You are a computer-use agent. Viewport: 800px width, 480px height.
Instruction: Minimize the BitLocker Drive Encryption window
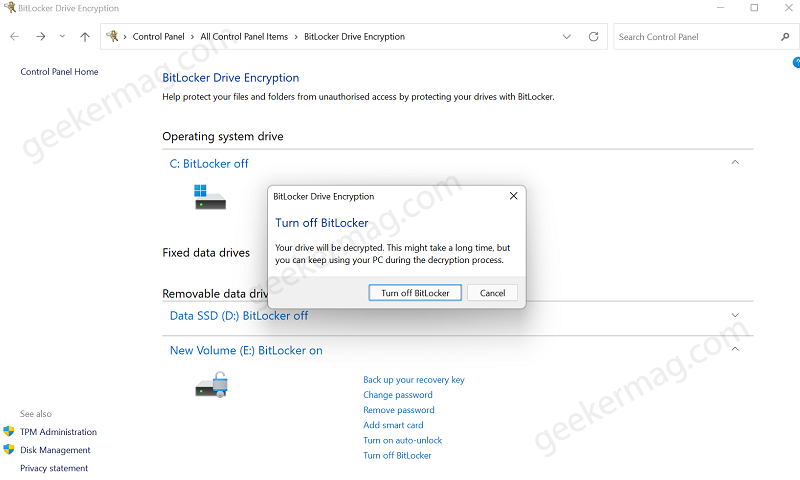tap(720, 8)
